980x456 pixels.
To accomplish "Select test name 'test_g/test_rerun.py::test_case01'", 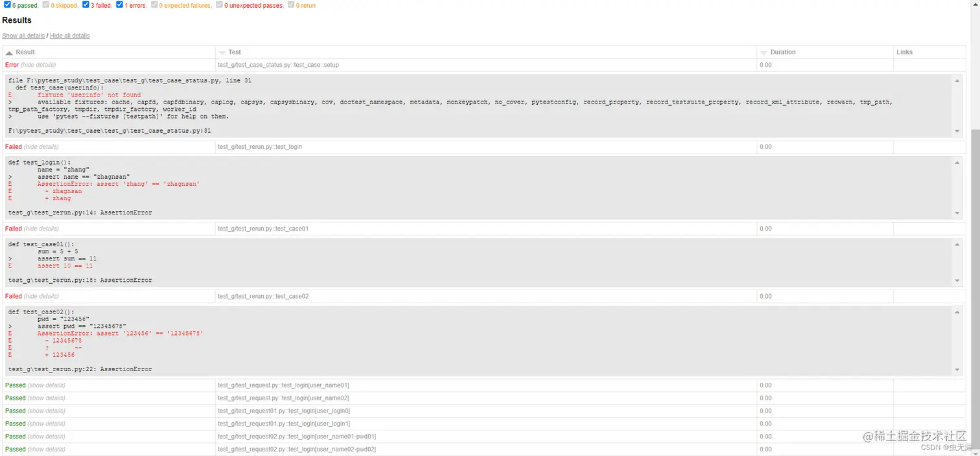I will (x=263, y=229).
